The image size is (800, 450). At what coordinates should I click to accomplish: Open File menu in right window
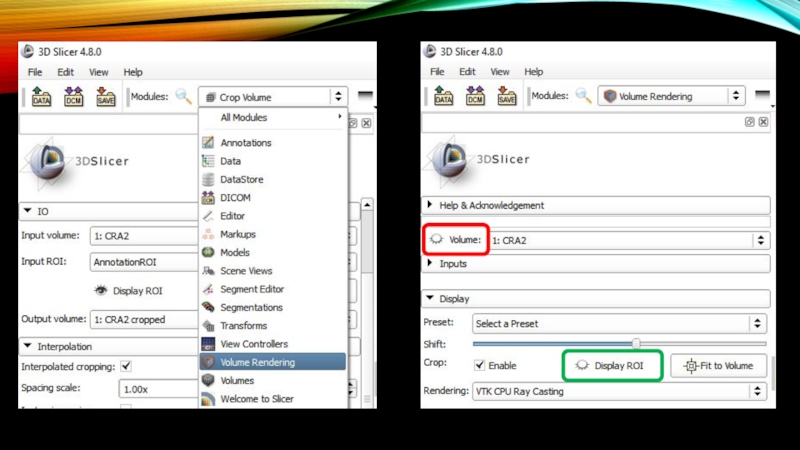coord(437,71)
